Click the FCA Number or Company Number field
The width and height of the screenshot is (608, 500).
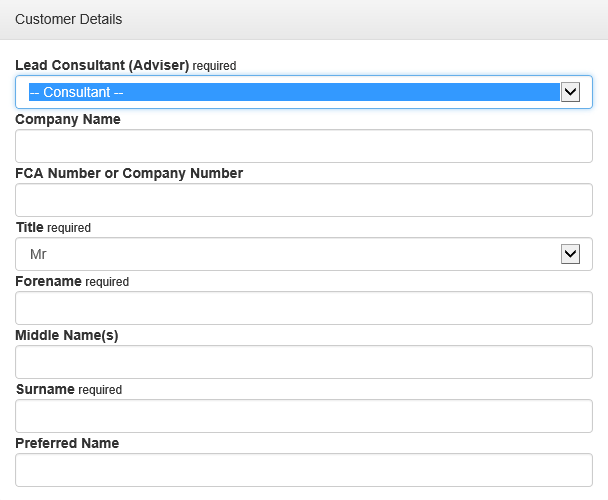pyautogui.click(x=303, y=200)
